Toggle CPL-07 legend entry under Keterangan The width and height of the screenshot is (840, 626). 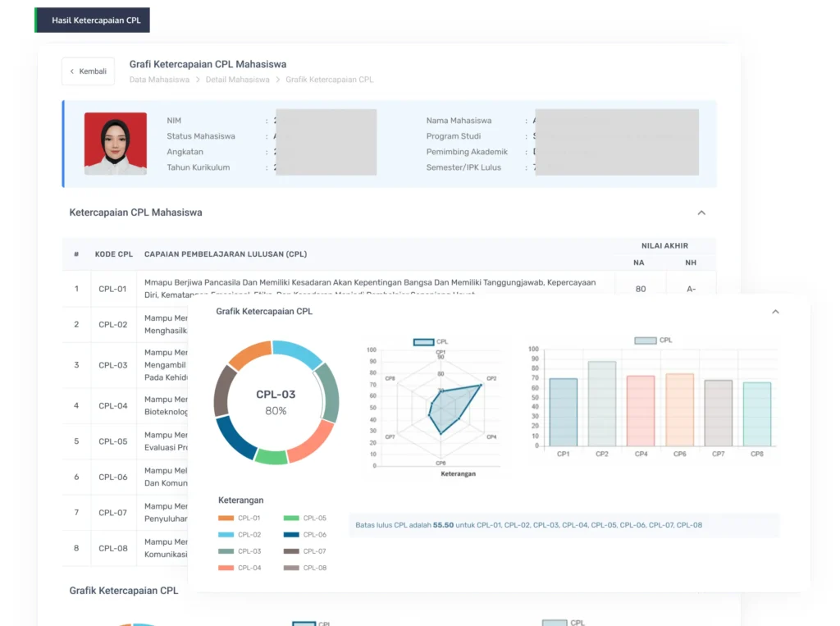(305, 551)
